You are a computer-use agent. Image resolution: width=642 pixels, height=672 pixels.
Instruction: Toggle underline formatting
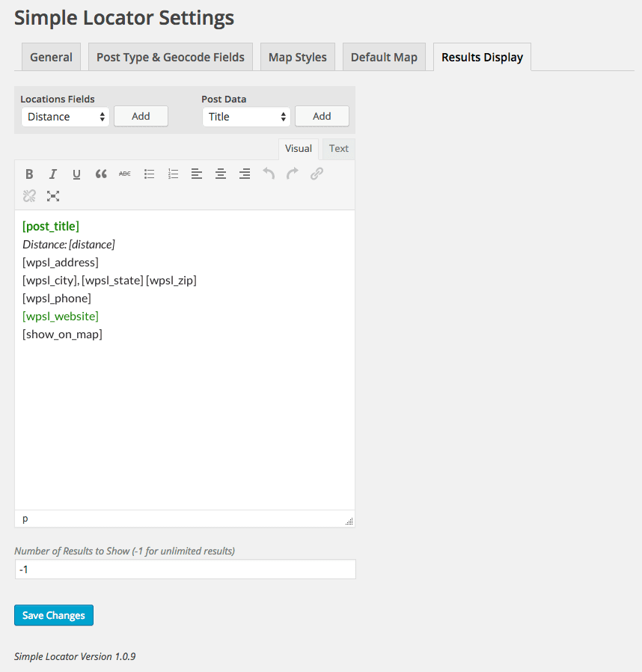coord(76,174)
